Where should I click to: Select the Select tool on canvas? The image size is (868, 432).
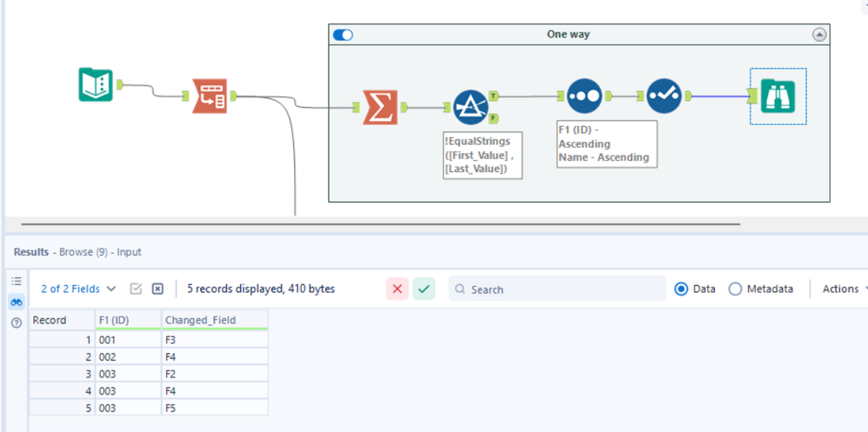pos(664,96)
